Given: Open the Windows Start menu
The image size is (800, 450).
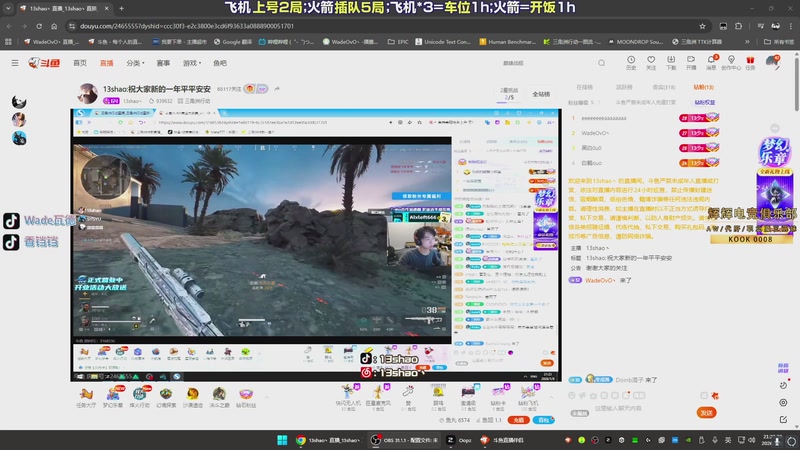Looking at the screenshot, I should click(282, 440).
